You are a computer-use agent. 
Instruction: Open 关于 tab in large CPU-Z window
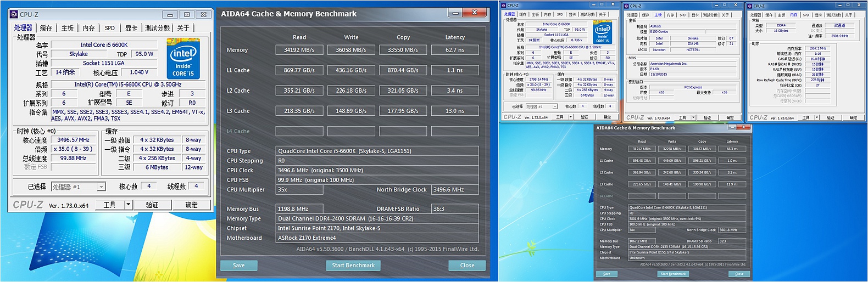click(x=183, y=28)
